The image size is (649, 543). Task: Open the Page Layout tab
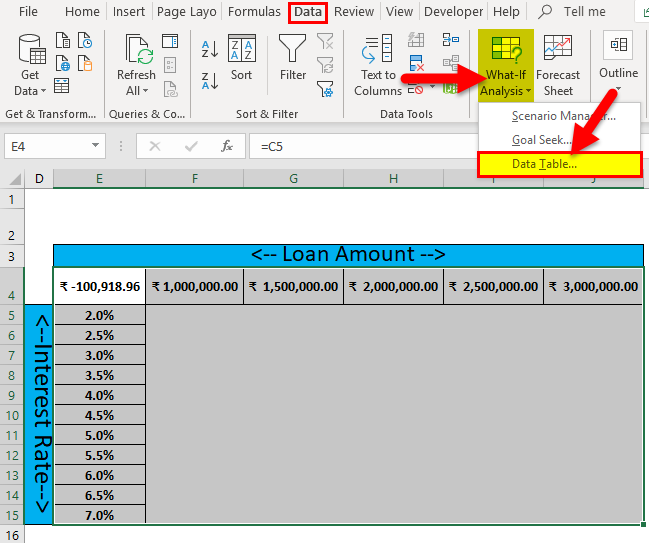[186, 12]
